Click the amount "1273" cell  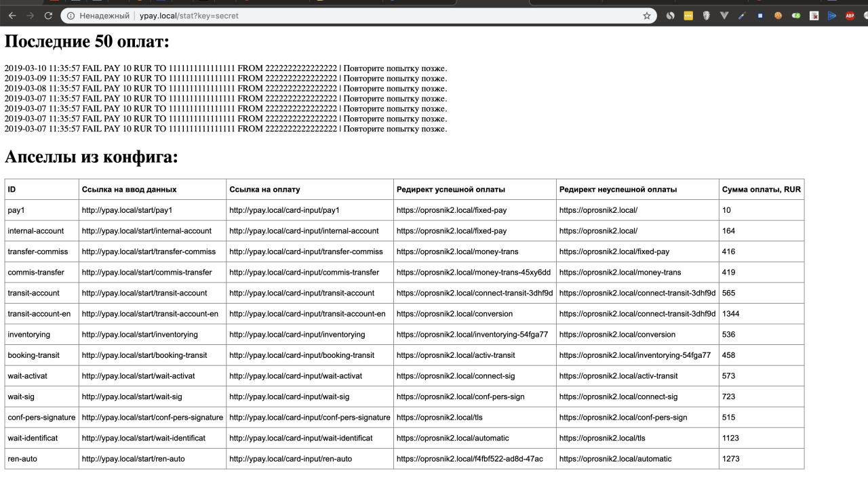762,459
